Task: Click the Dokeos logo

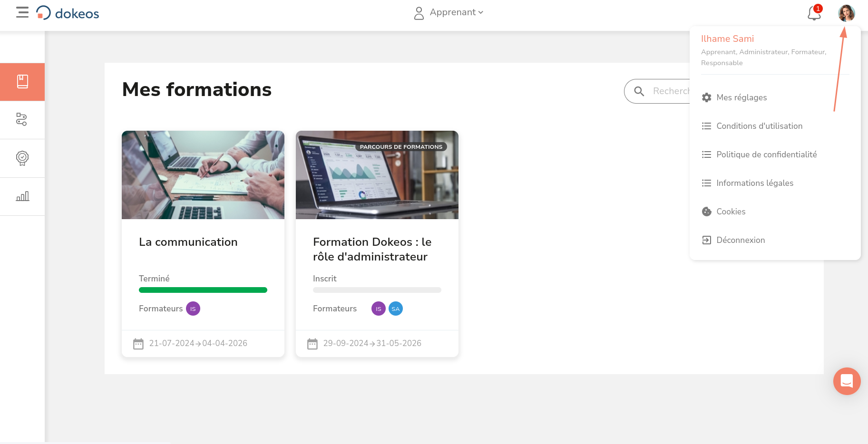Action: coord(68,13)
